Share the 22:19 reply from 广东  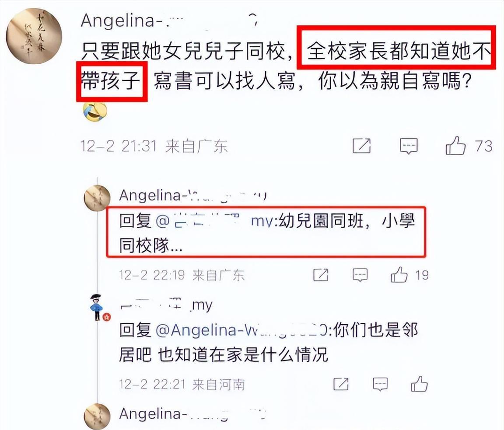tap(321, 275)
